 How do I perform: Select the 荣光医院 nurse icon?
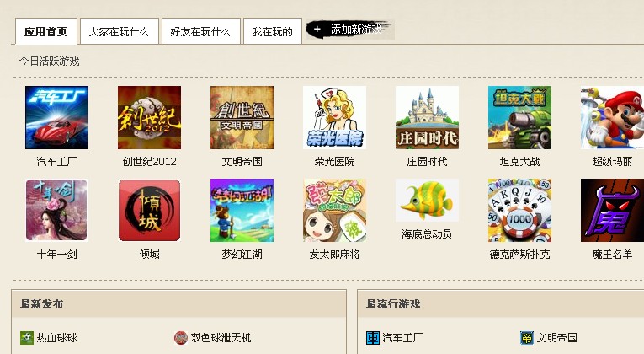(x=334, y=118)
